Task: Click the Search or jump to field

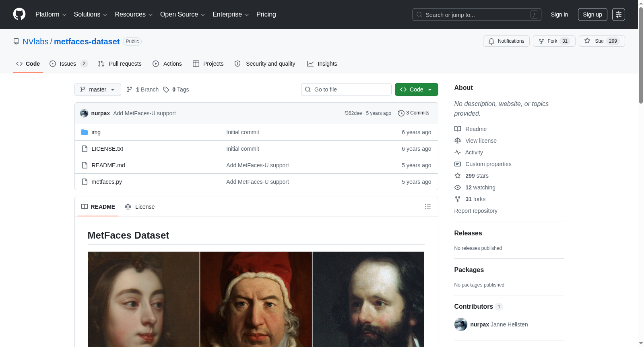Action: coord(477,15)
